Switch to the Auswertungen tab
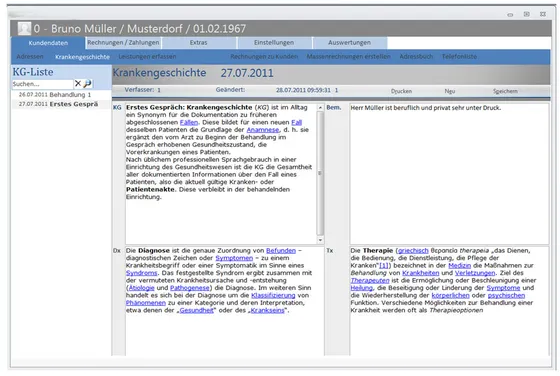560x376 pixels. (x=349, y=42)
